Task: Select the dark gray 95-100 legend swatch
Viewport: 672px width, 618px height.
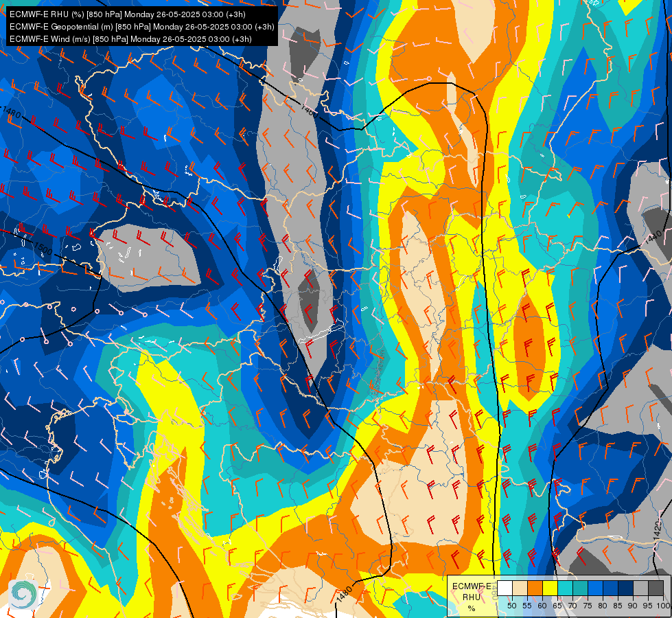Action: click(656, 588)
